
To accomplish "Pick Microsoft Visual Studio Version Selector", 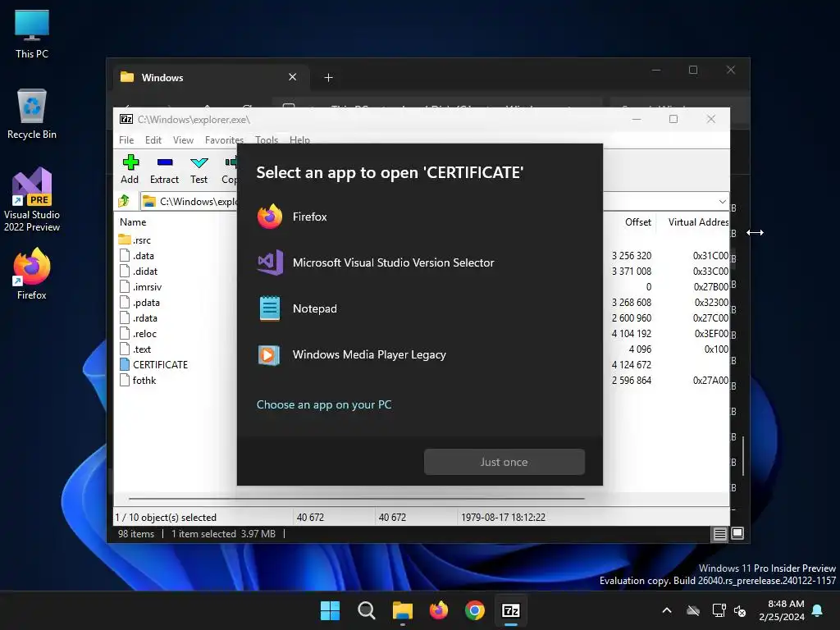I will [419, 263].
